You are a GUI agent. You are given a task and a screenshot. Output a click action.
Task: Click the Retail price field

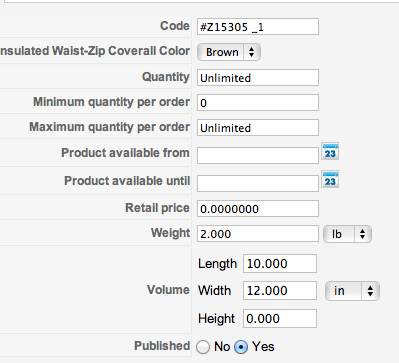point(258,209)
